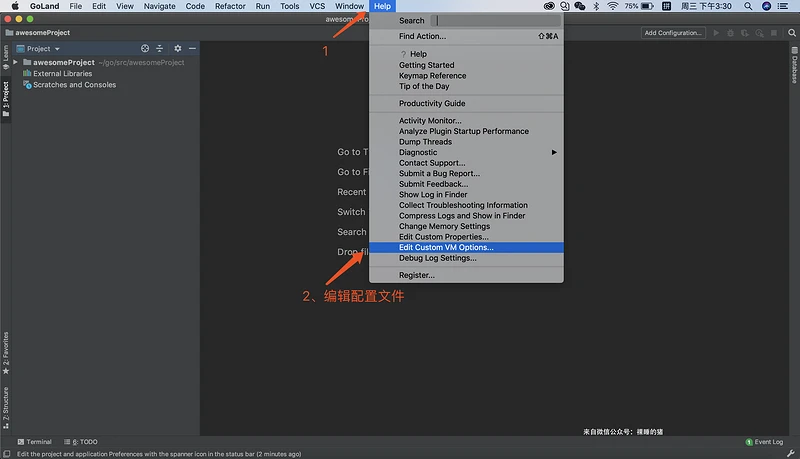Open the Learn tool window stripe

[6, 57]
